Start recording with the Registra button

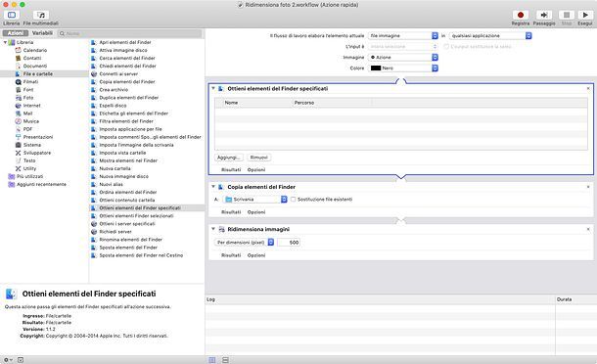(x=520, y=15)
